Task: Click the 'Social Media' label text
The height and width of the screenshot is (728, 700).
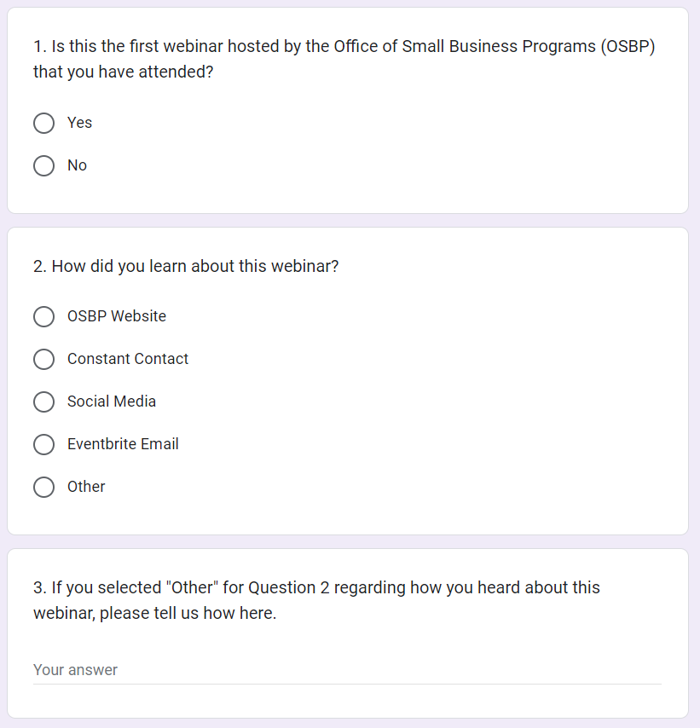Action: coord(112,402)
